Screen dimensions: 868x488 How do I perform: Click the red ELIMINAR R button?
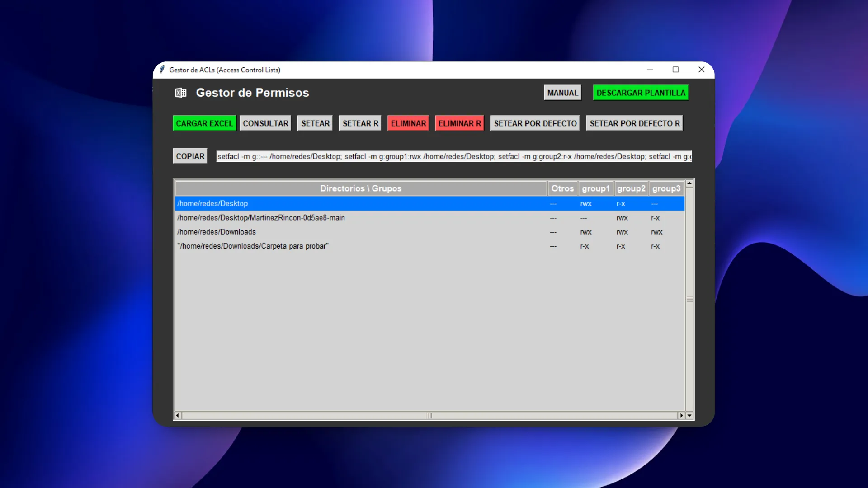[x=459, y=123]
